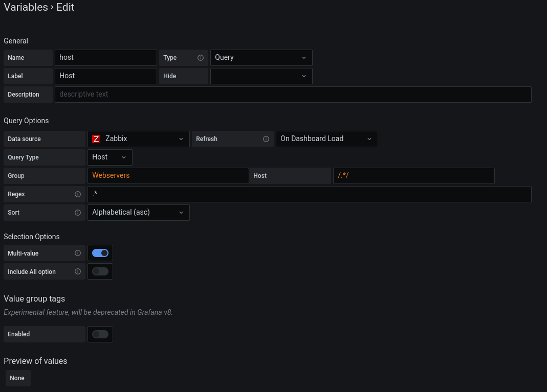
Task: Click the Group field containing Webservers
Action: pos(168,175)
